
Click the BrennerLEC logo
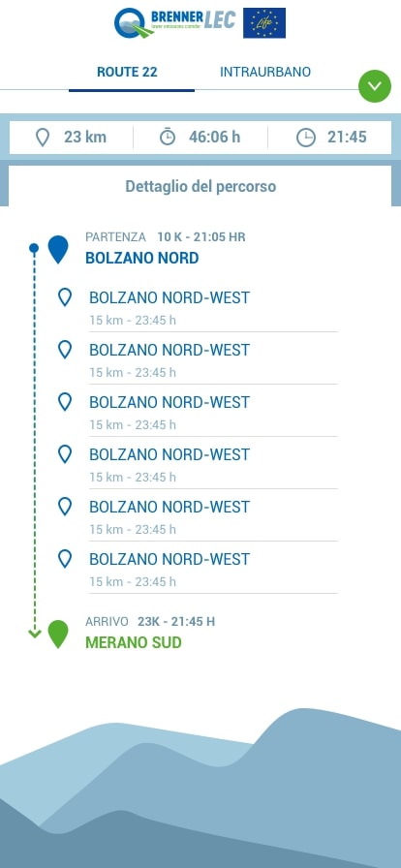click(175, 22)
